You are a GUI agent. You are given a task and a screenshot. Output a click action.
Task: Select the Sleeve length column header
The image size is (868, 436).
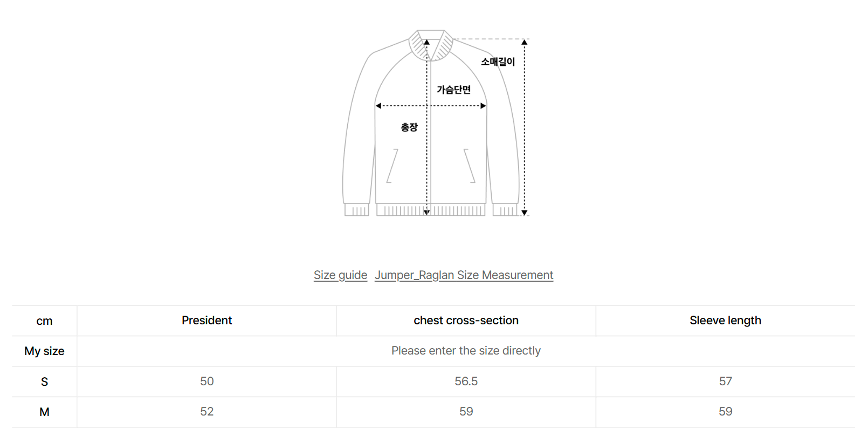(725, 321)
